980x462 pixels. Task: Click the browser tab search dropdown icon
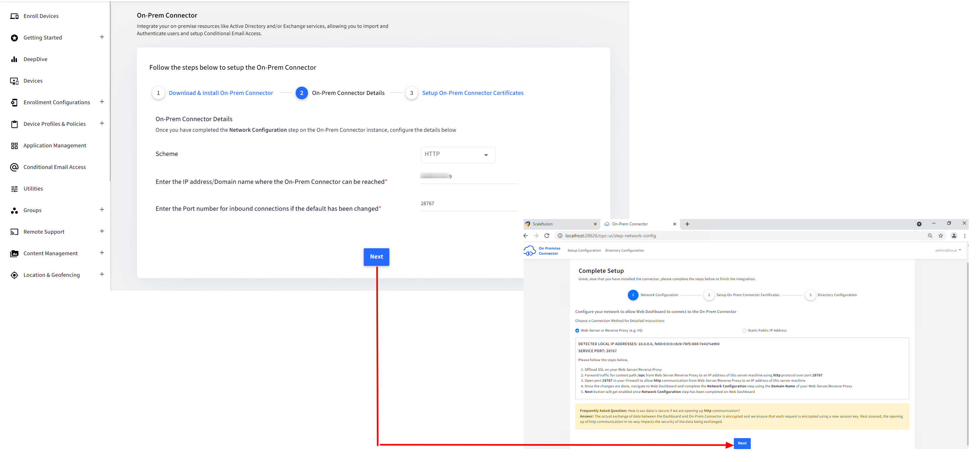919,224
